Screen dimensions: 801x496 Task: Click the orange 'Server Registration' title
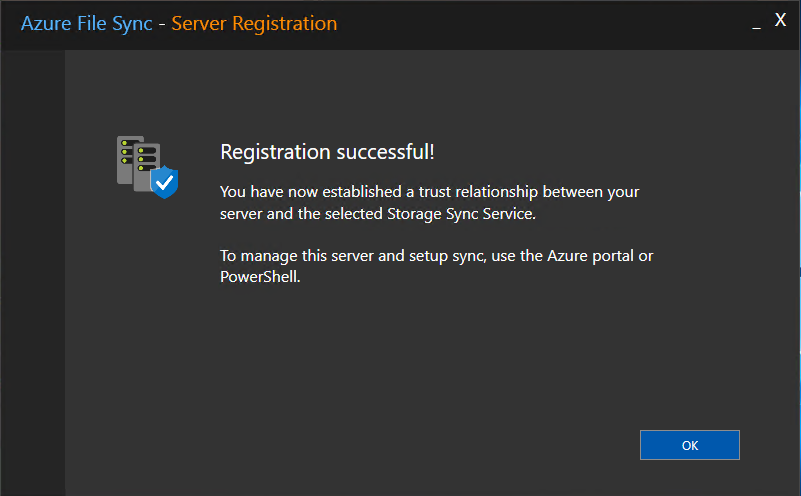254,23
